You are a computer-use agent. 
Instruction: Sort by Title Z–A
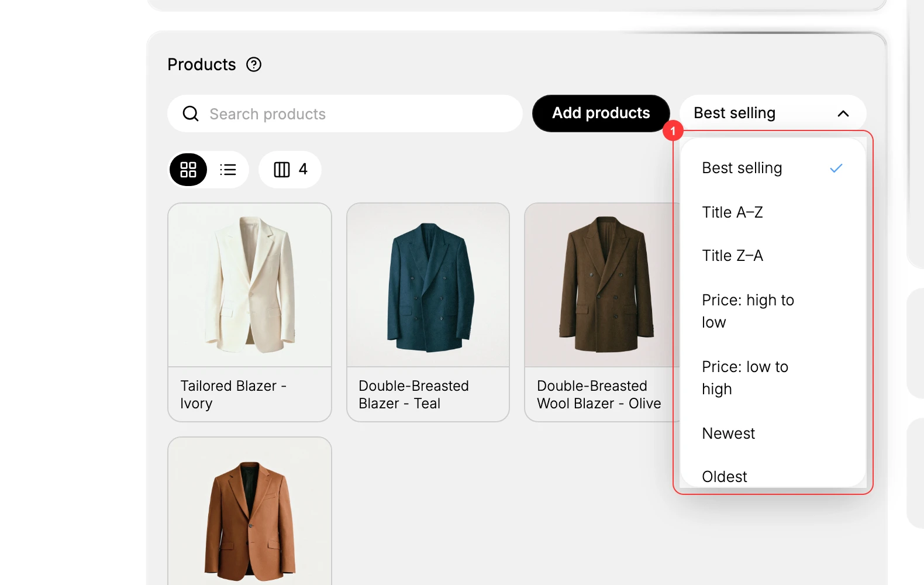[773, 256]
